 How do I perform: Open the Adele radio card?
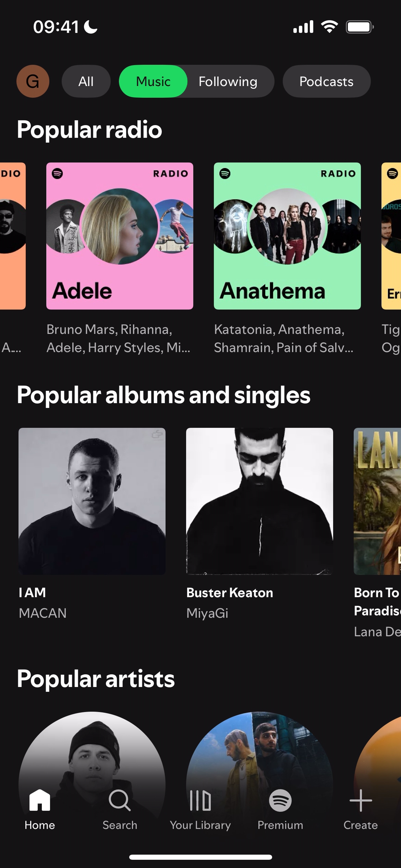click(x=120, y=236)
